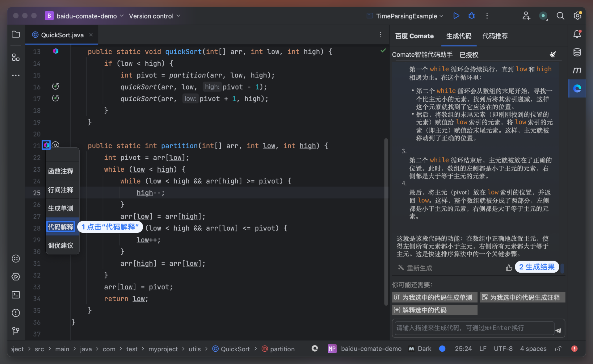Click the Debug bug icon
The height and width of the screenshot is (364, 593).
coord(472,16)
